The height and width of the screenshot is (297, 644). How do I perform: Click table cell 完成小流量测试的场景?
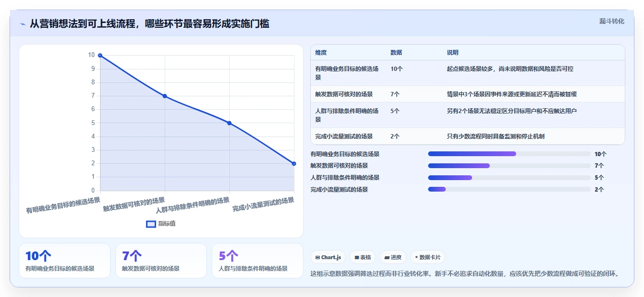click(x=344, y=137)
